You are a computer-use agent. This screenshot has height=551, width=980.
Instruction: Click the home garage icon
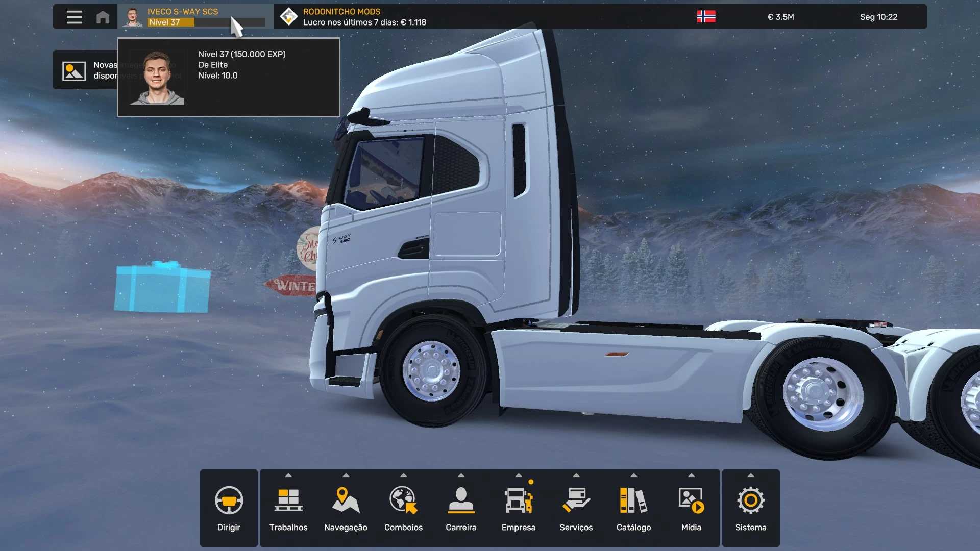pyautogui.click(x=103, y=17)
